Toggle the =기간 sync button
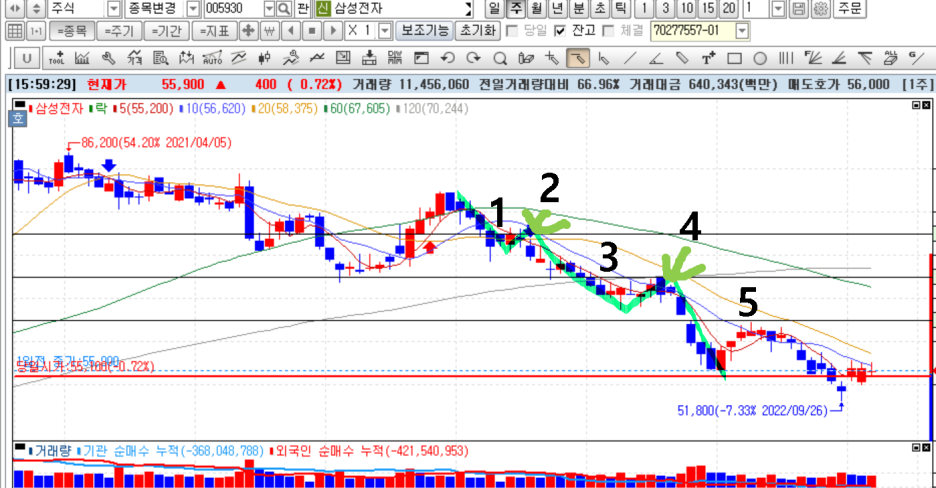936x488 pixels. (x=167, y=30)
